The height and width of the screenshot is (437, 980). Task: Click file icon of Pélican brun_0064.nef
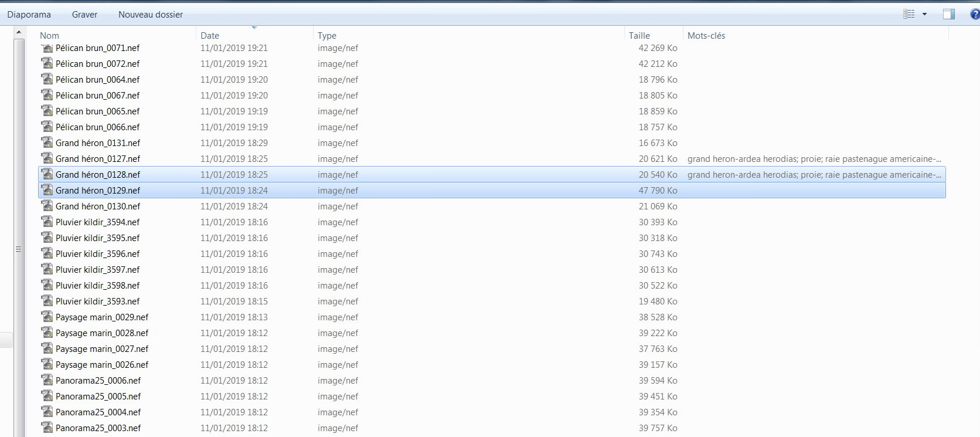pyautogui.click(x=47, y=79)
